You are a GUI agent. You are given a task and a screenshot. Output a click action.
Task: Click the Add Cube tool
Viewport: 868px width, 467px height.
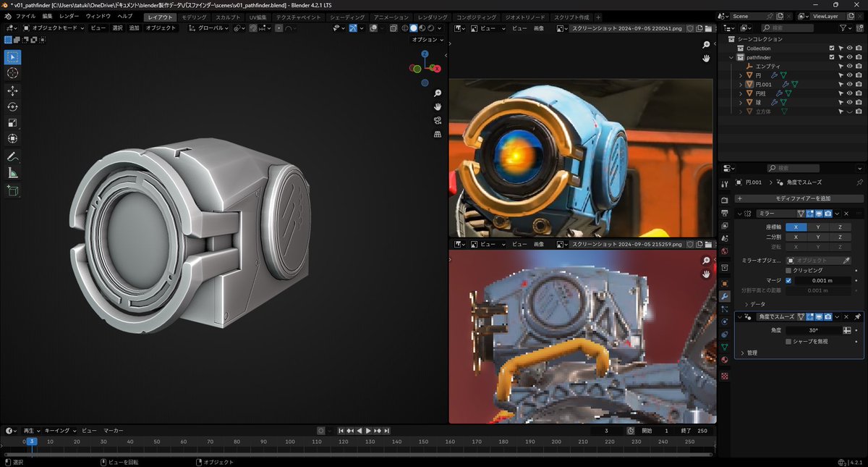pos(12,190)
